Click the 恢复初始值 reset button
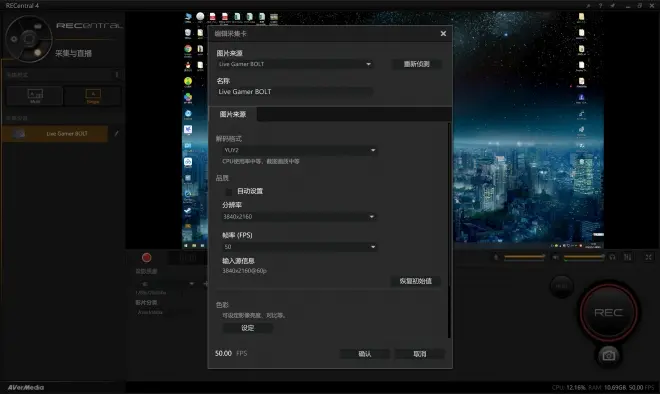This screenshot has height=394, width=660. click(416, 281)
